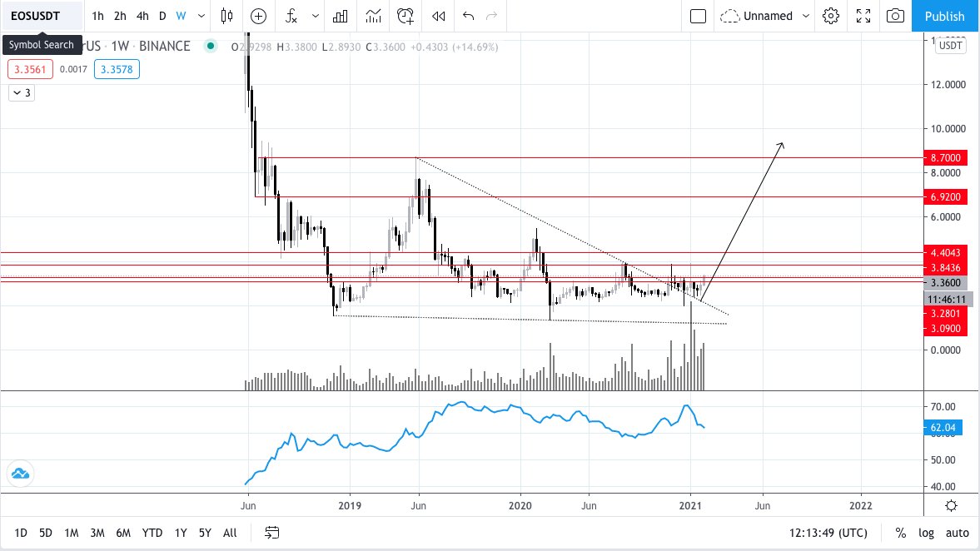This screenshot has width=980, height=551.
Task: Open axis settings gear at bottom right
Action: [x=951, y=505]
